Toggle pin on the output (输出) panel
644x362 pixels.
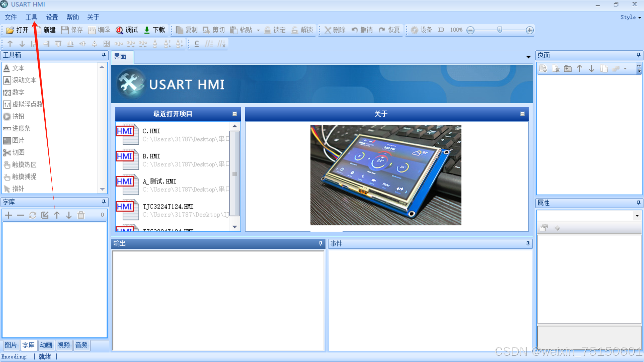click(x=320, y=244)
